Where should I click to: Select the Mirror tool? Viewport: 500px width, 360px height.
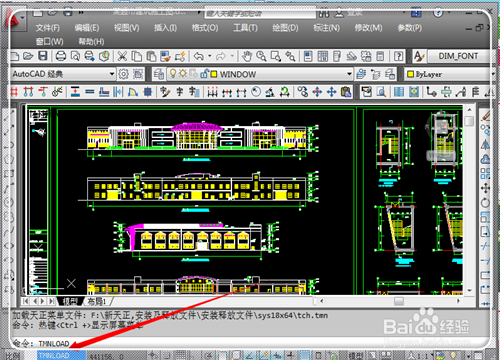click(x=486, y=144)
